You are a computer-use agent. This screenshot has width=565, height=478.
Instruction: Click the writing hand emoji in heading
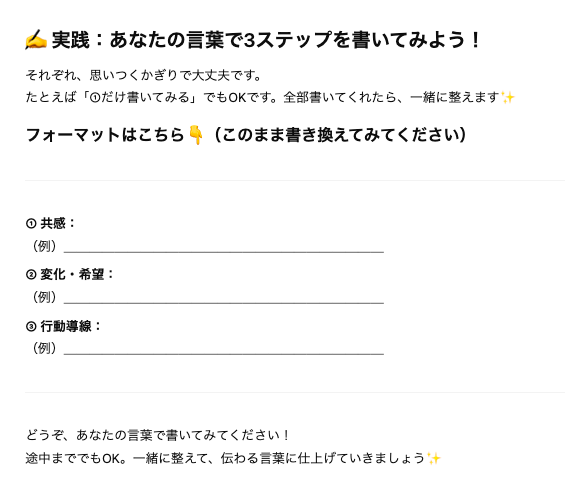pos(36,40)
